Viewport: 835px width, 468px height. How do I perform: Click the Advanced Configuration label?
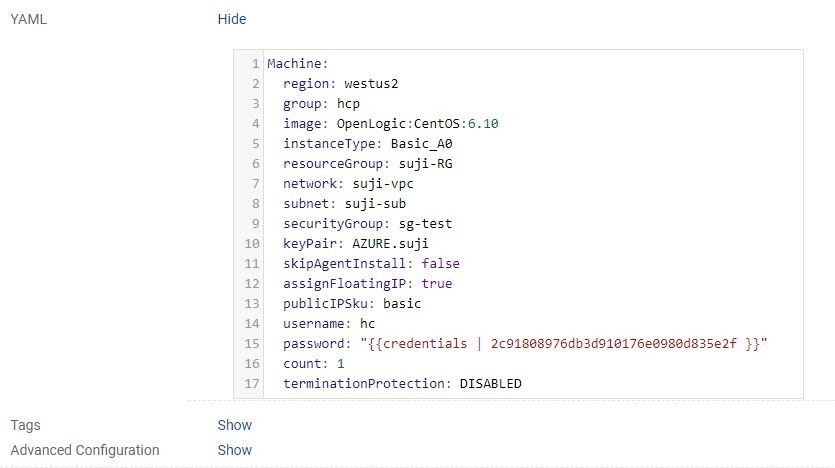pos(84,450)
